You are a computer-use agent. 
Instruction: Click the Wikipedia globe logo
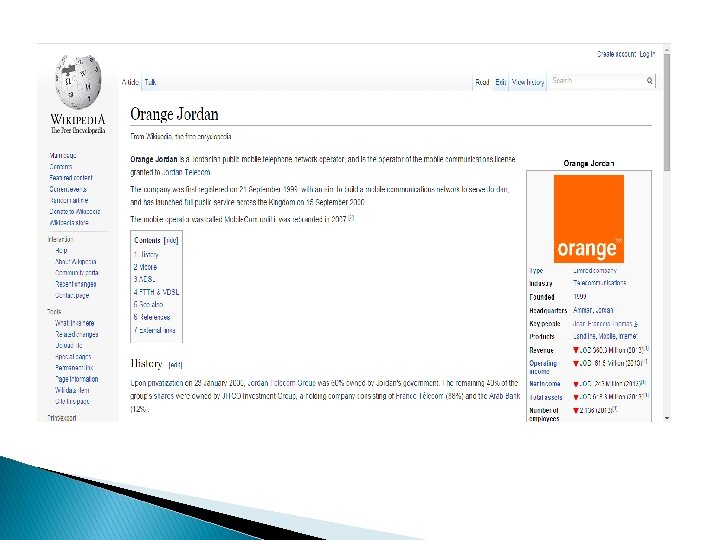pos(78,82)
